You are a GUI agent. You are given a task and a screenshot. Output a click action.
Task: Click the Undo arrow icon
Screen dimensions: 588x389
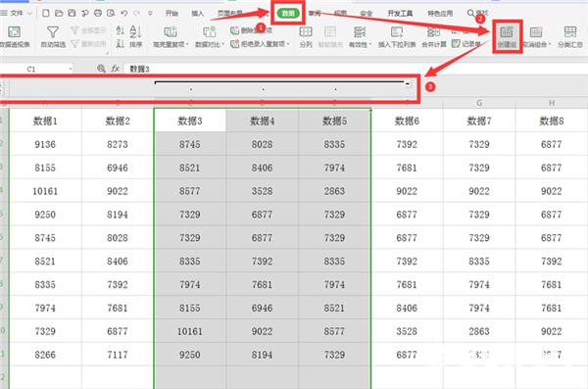(x=124, y=14)
